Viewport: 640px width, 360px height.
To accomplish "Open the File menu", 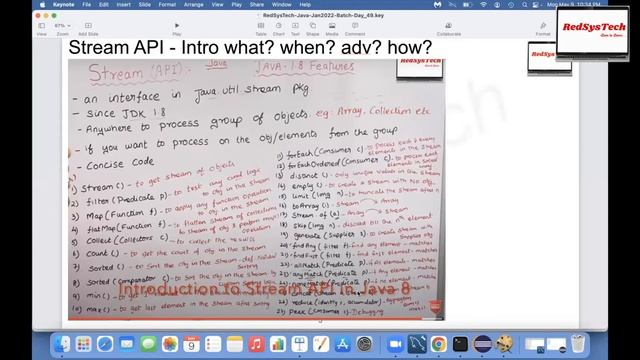I will pyautogui.click(x=87, y=4).
